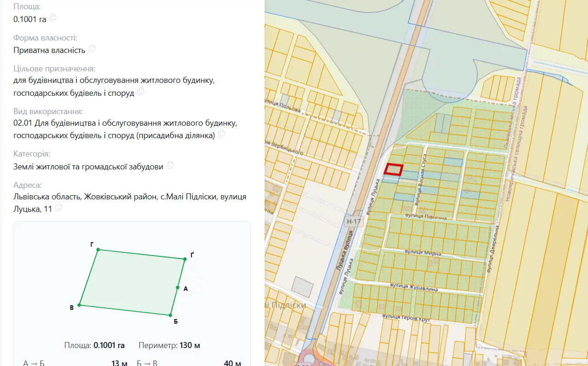This screenshot has height=366, width=588.
Task: Choose vertex В on the parcel diagram
Action: pyautogui.click(x=80, y=305)
